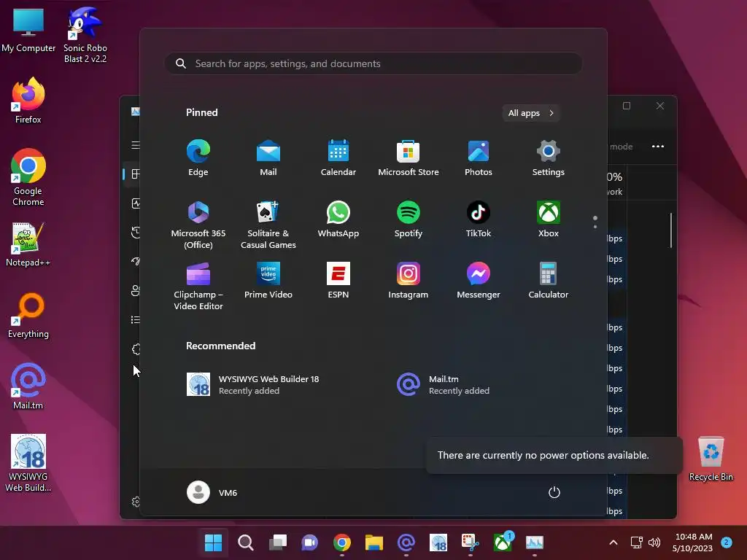Select the Recycle Bin icon
This screenshot has width=747, height=560.
(711, 459)
